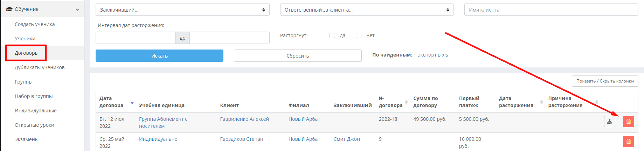Click graduation cap icon beside Обучение
The height and width of the screenshot is (151, 644).
pyautogui.click(x=9, y=9)
